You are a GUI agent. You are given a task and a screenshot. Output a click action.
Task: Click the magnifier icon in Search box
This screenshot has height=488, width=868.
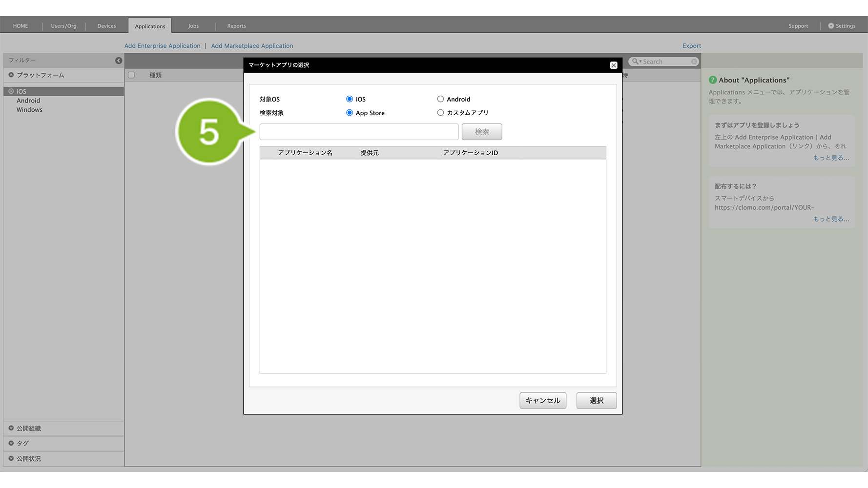pyautogui.click(x=635, y=61)
